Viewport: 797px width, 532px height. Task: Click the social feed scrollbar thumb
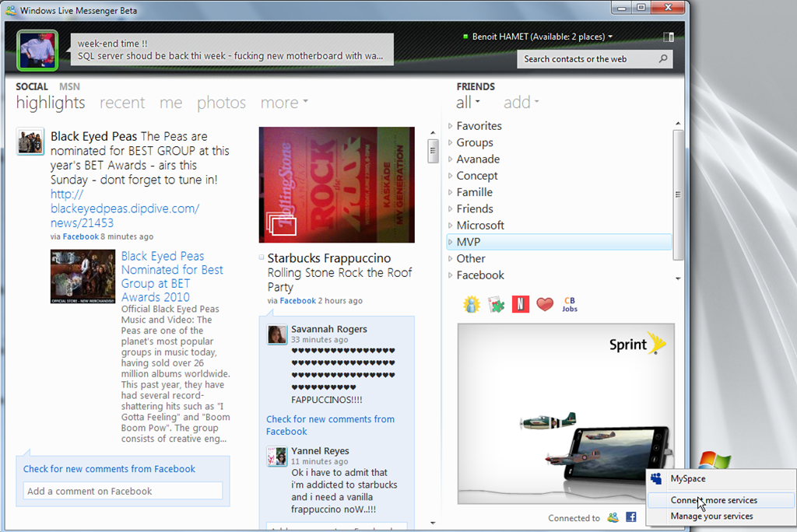coord(433,151)
